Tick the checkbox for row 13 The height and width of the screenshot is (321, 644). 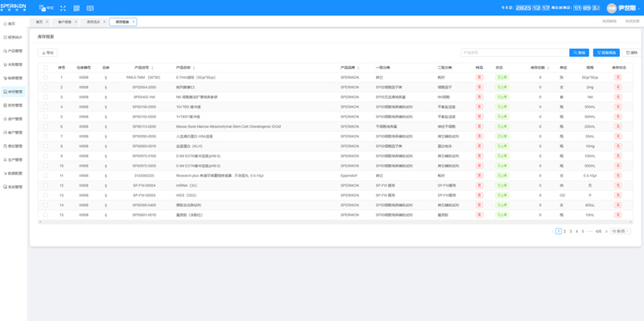click(46, 195)
